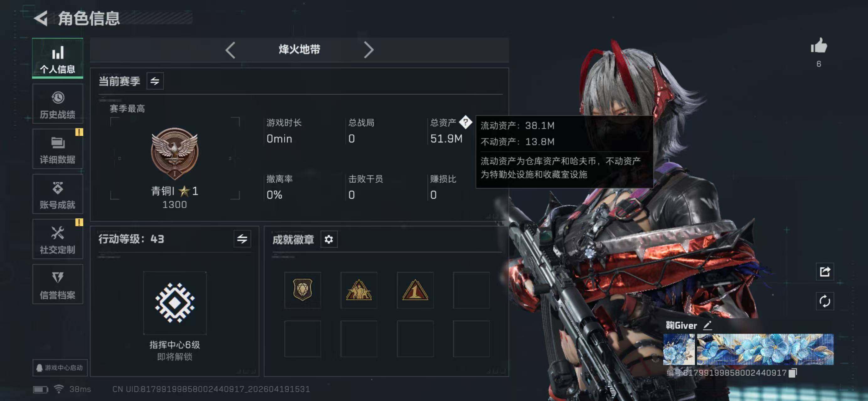Image resolution: width=868 pixels, height=401 pixels.
Task: Open the 信誉档案 reputation tab
Action: (58, 284)
